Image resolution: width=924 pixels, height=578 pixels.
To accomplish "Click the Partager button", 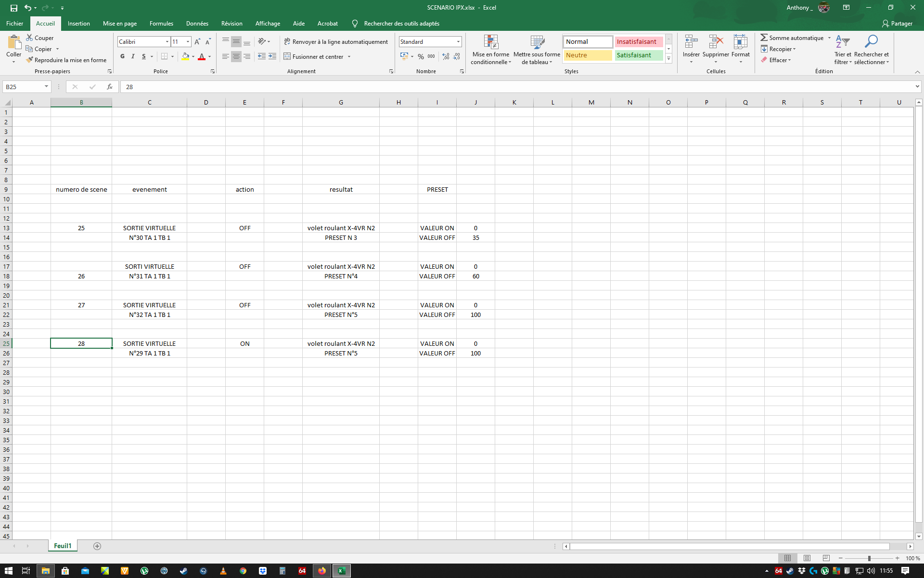I will tap(897, 24).
